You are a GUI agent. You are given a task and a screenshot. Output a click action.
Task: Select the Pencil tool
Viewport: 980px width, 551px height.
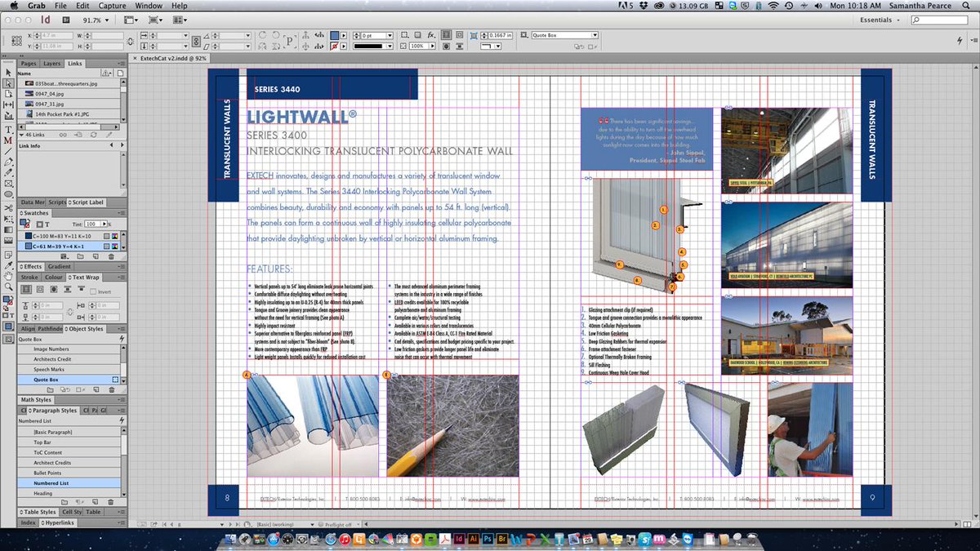coord(8,173)
